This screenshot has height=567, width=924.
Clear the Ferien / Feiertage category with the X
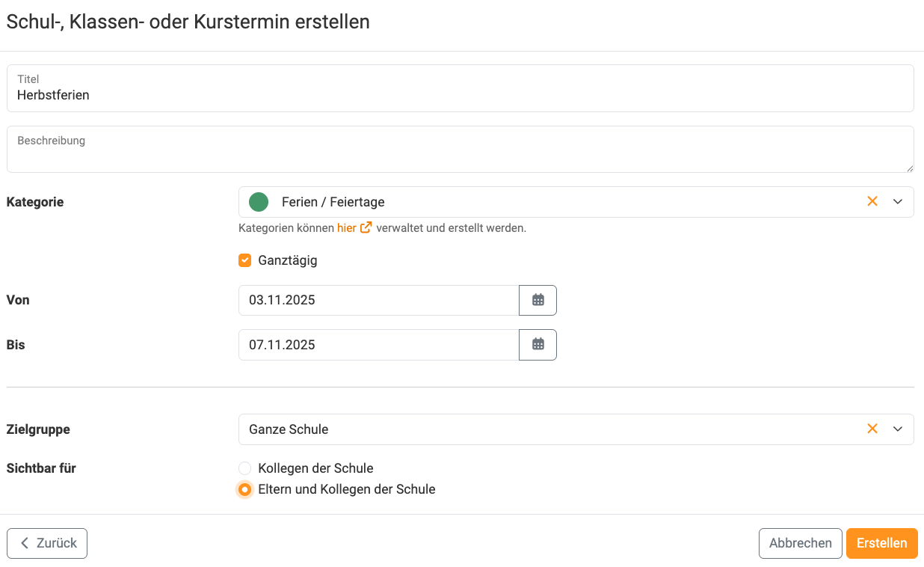[872, 201]
